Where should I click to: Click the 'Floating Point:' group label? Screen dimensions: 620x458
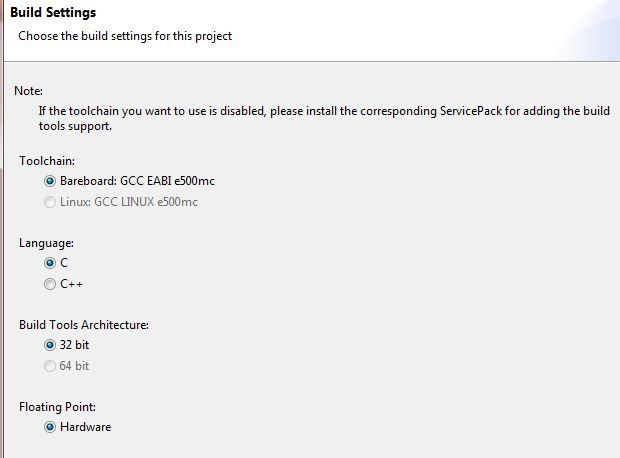58,407
